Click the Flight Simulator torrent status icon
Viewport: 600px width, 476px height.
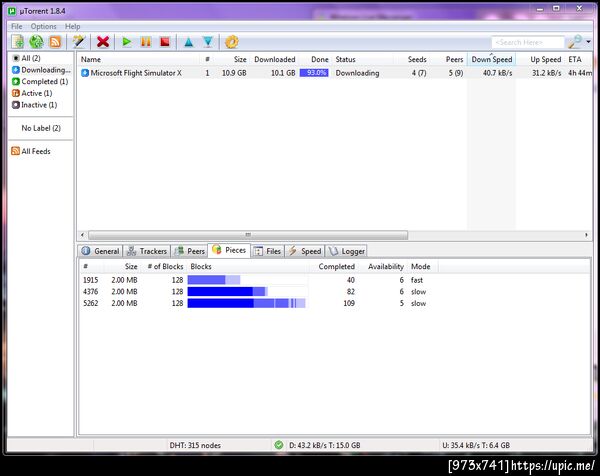pos(85,73)
